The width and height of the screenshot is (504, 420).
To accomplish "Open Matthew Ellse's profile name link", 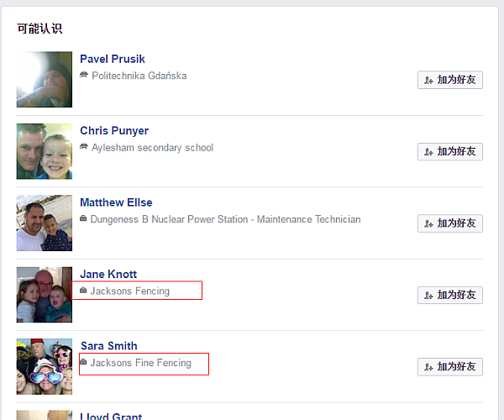I will click(x=116, y=202).
